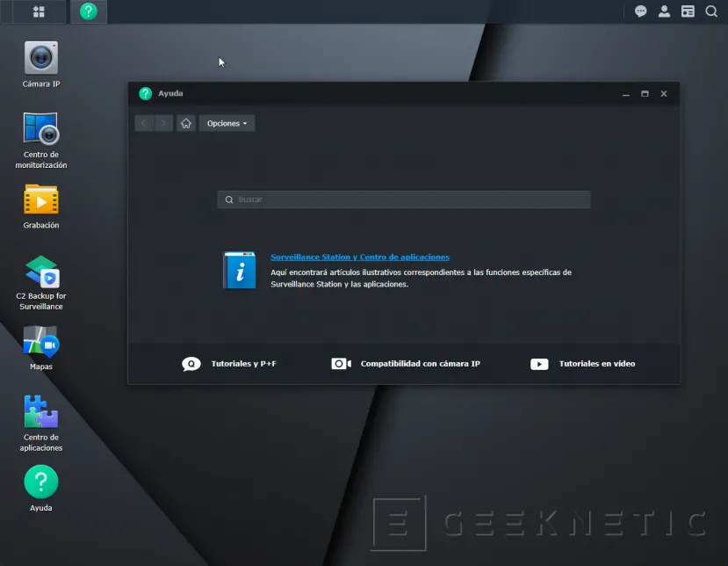
Task: Open the notifications chat bubble icon
Action: (641, 11)
